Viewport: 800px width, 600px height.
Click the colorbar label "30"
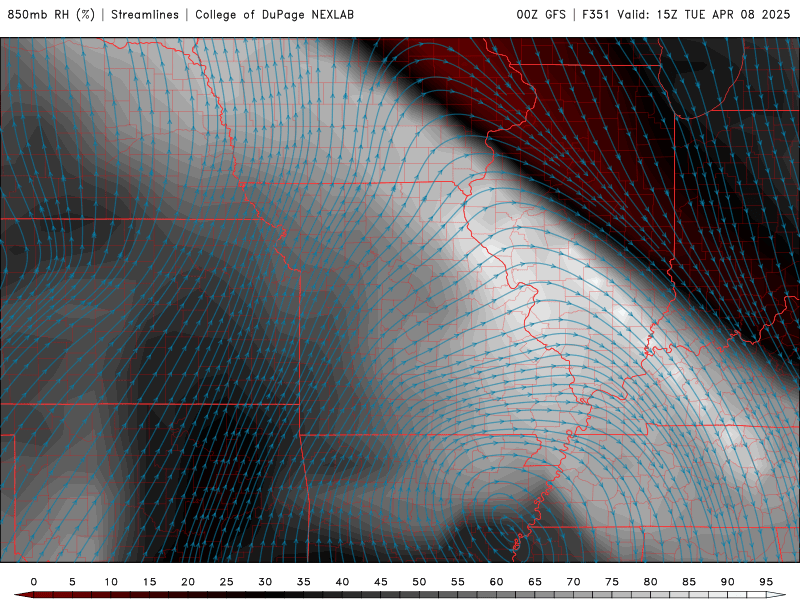tap(265, 582)
